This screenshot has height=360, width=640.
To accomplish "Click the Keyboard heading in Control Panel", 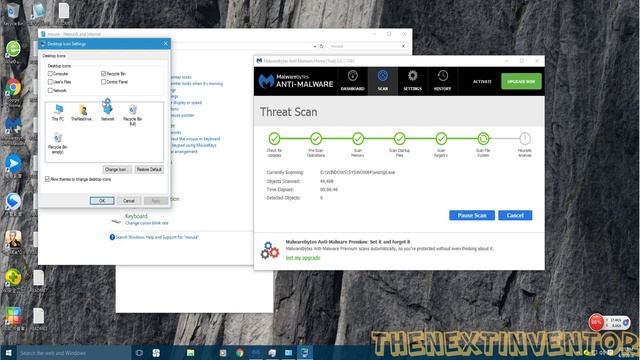I will tap(136, 216).
